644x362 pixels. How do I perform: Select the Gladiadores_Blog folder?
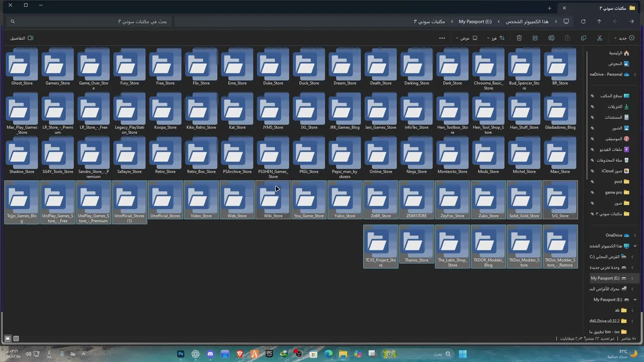click(560, 112)
